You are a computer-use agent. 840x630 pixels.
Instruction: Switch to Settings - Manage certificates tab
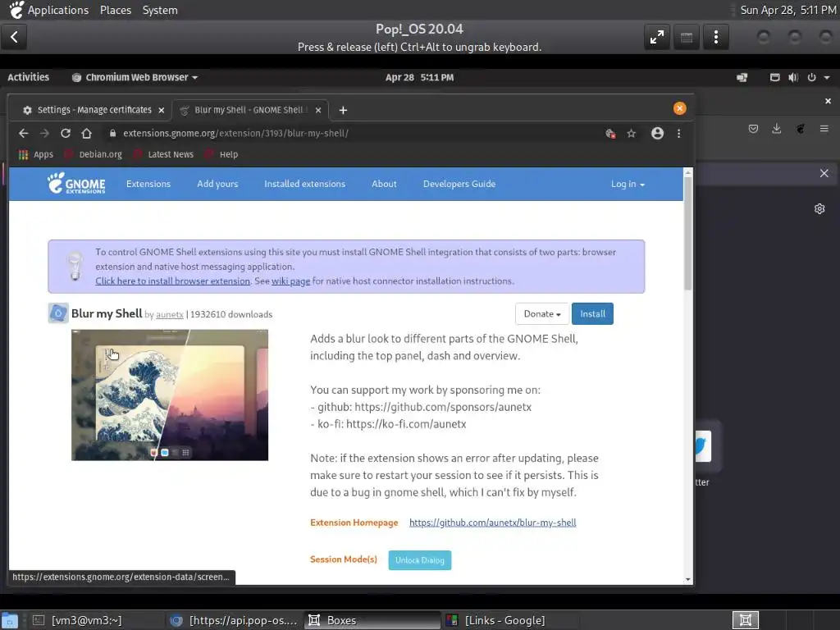pyautogui.click(x=94, y=110)
